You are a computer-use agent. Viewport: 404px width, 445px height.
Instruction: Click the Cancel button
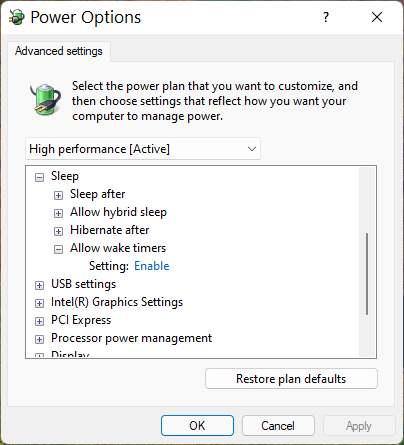point(278,426)
